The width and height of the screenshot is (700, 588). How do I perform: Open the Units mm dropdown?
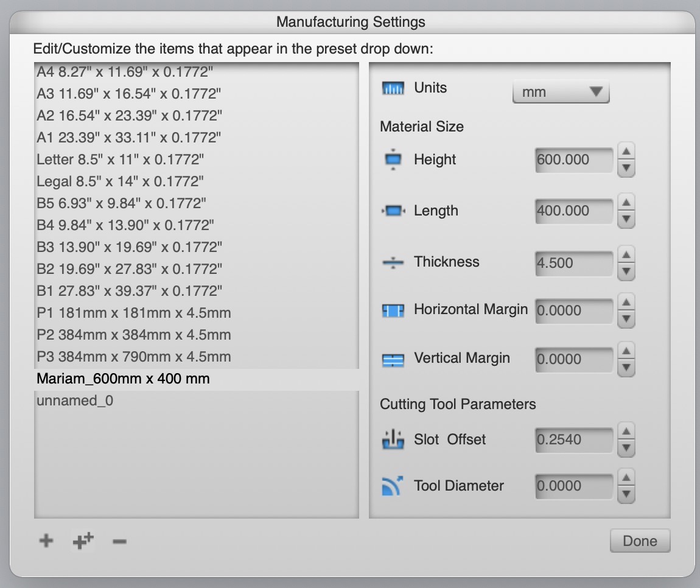coord(561,93)
